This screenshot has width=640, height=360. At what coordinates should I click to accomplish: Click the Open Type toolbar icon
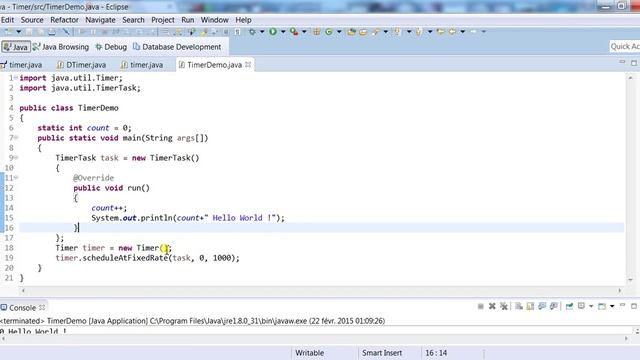point(351,31)
